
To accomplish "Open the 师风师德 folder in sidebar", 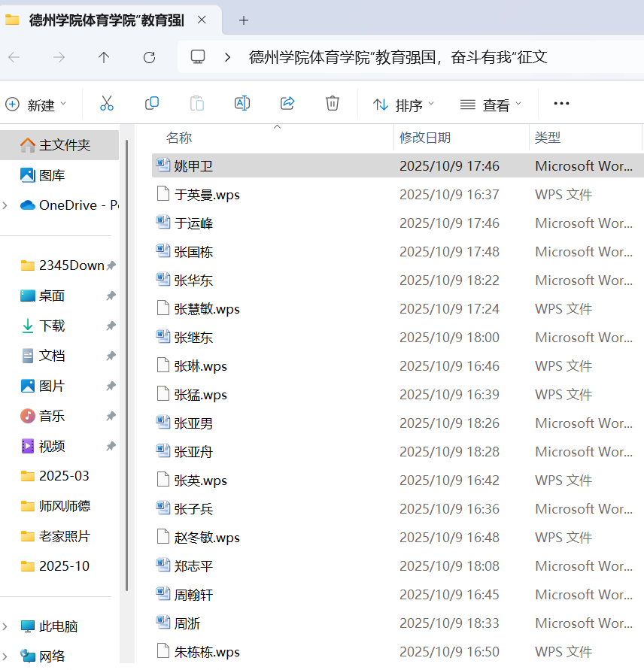I will click(x=64, y=506).
